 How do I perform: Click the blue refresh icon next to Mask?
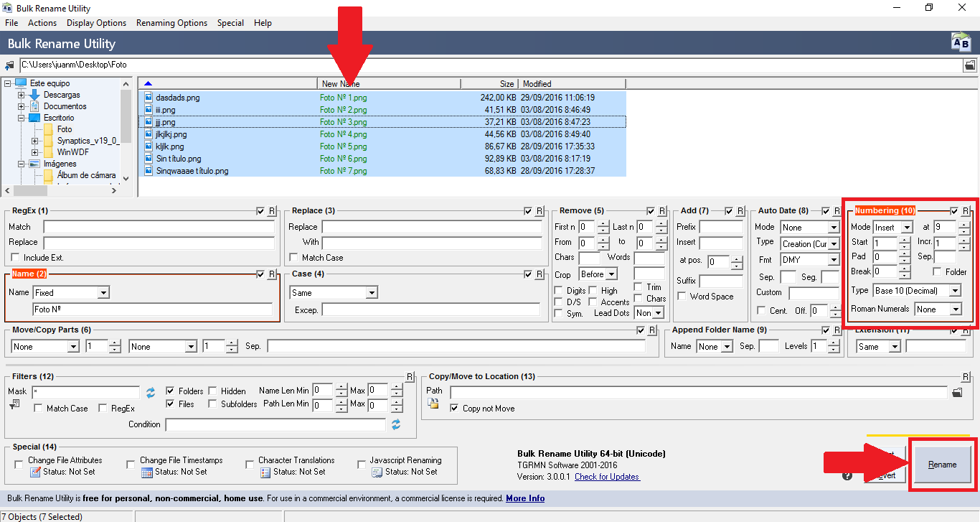(x=151, y=392)
